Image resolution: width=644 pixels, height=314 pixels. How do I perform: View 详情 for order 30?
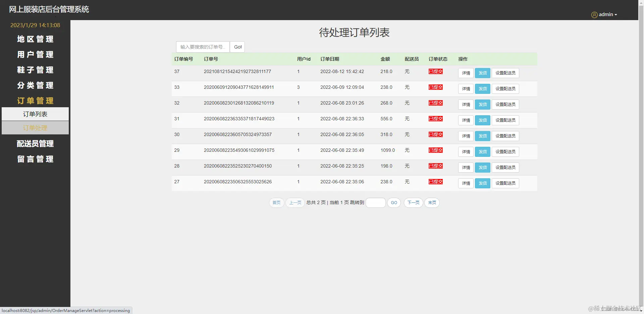(x=466, y=136)
